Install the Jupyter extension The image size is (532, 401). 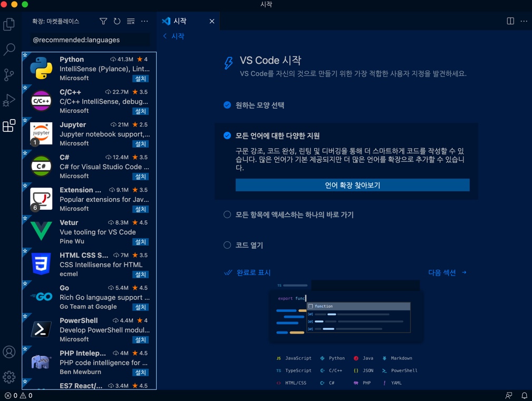140,144
